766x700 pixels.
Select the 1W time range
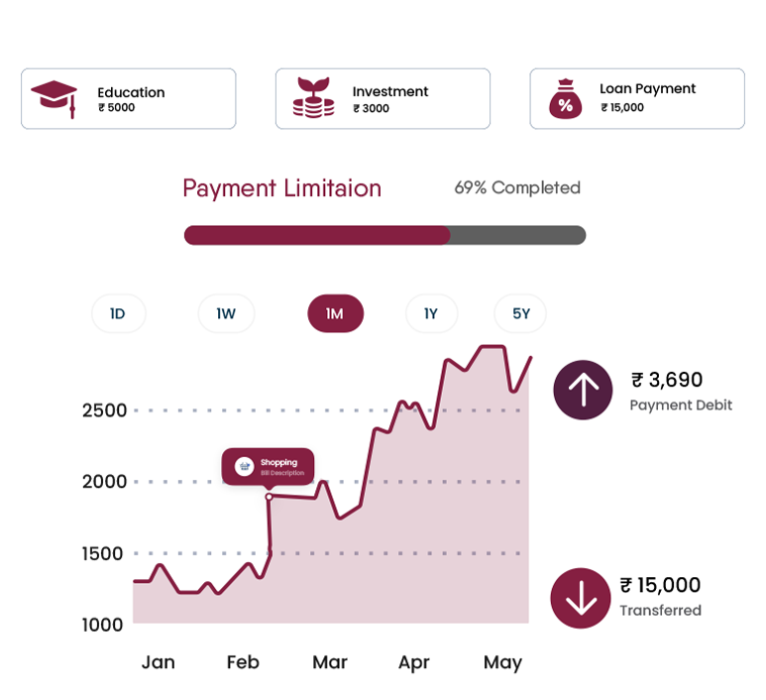pos(226,313)
